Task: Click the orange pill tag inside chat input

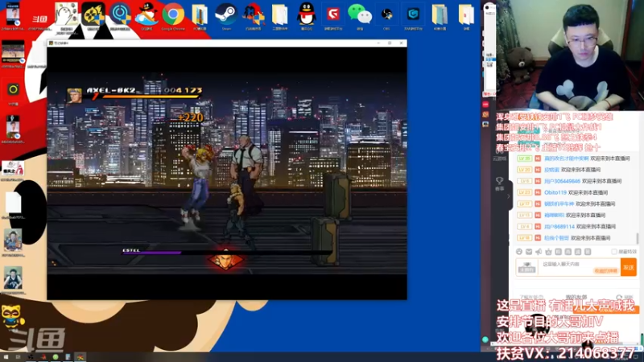Action: click(606, 271)
